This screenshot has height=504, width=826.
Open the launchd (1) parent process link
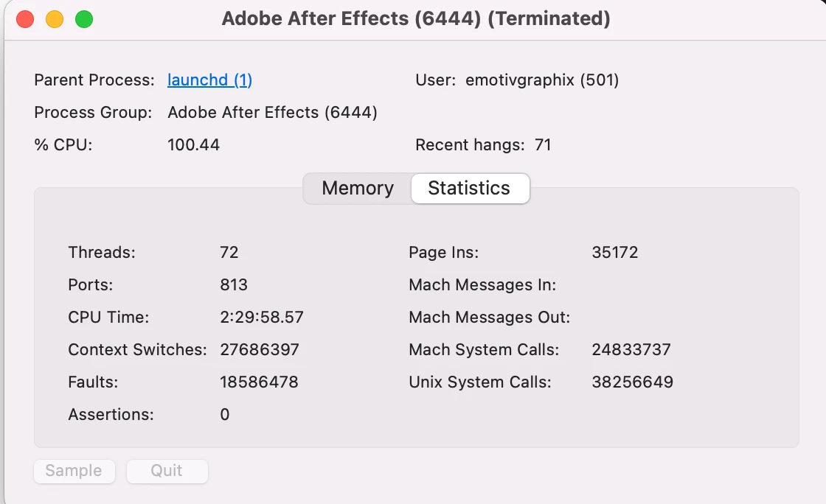[209, 80]
